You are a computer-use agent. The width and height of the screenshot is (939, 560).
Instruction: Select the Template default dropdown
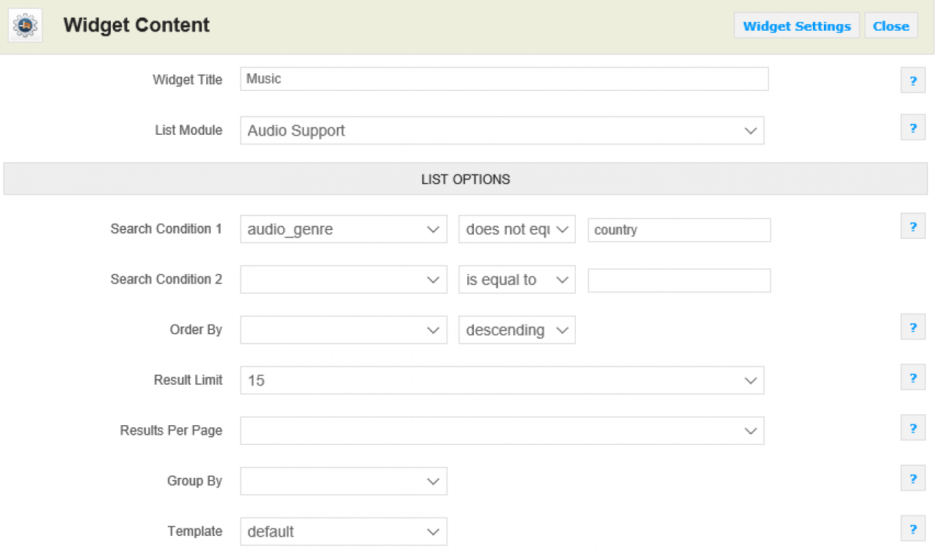(x=343, y=531)
